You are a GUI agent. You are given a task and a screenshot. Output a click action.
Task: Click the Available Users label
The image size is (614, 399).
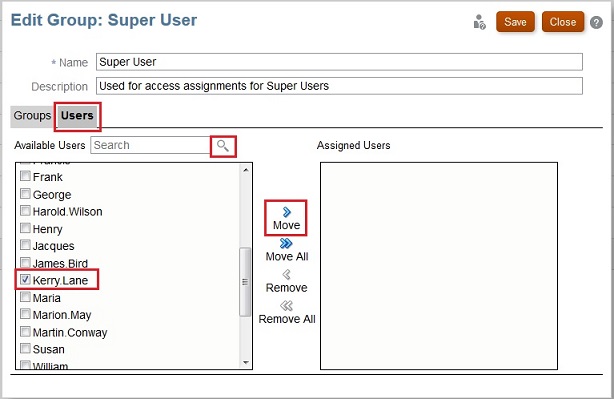click(50, 146)
